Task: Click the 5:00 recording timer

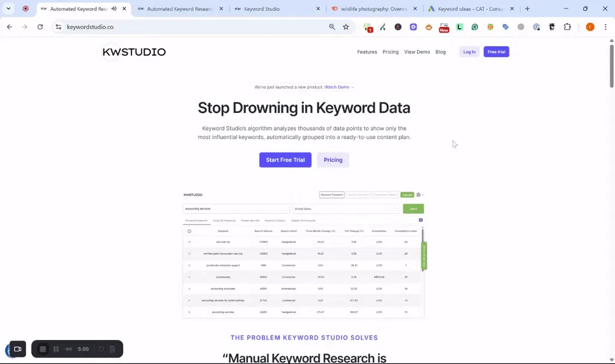Action: (83, 349)
